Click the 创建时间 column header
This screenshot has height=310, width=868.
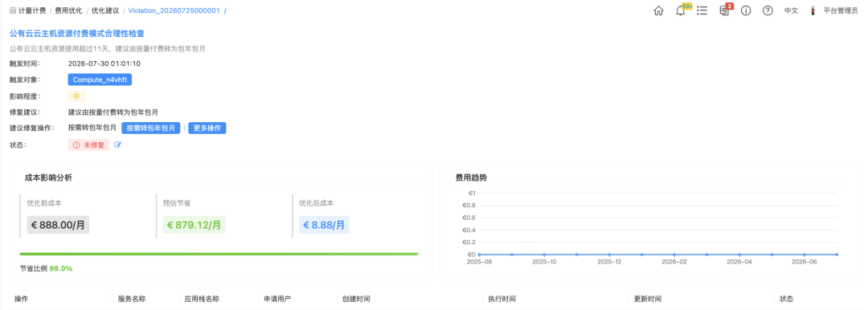click(x=356, y=299)
